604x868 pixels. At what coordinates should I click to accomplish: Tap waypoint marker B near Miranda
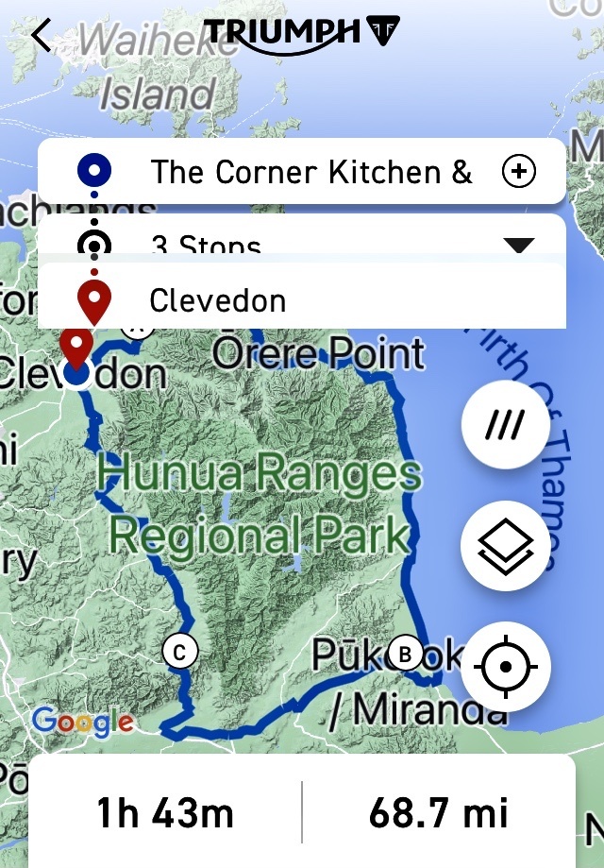[x=406, y=654]
